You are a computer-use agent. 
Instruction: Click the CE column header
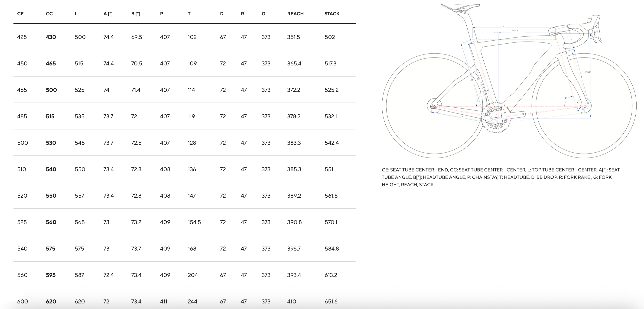pyautogui.click(x=20, y=14)
